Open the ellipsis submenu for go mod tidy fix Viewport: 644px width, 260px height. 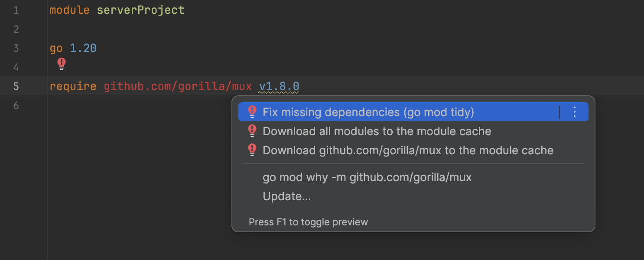(574, 112)
